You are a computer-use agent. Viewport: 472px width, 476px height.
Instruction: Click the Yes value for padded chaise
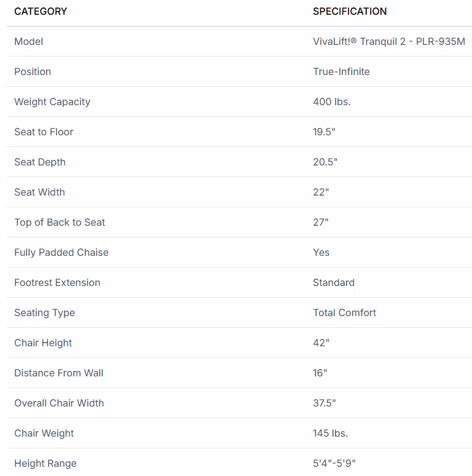tap(321, 252)
